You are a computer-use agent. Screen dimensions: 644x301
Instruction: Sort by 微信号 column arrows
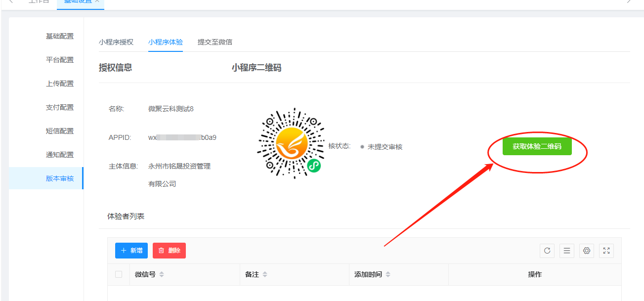[x=162, y=274]
